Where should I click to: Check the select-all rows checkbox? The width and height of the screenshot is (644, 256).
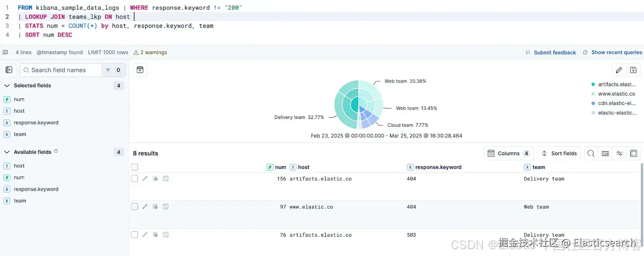pos(135,167)
